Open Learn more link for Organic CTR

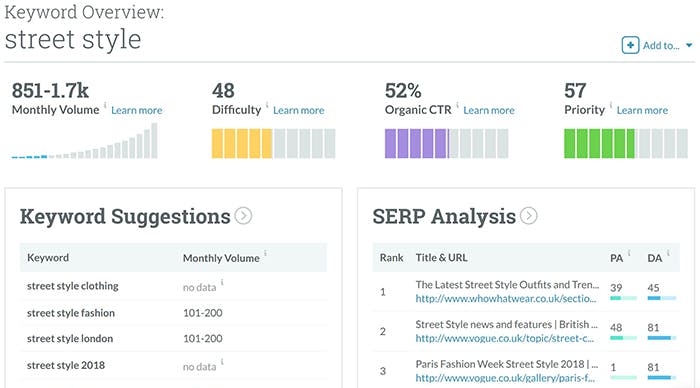(489, 110)
